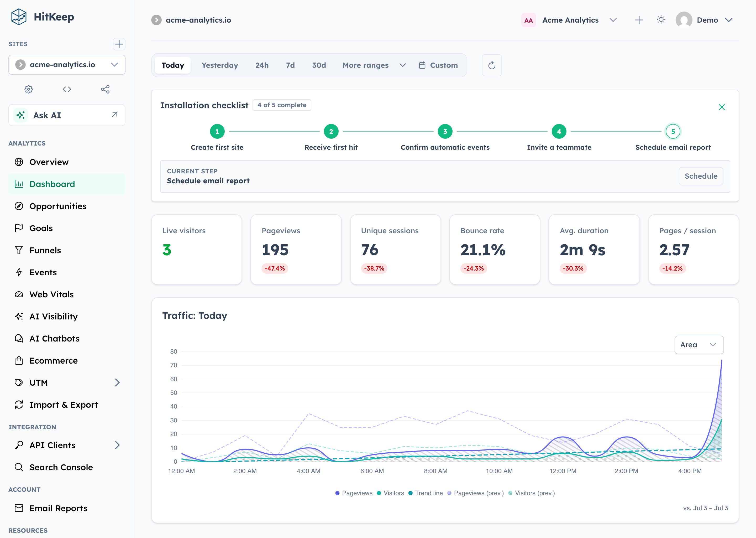Click step 1 Create first site circle
This screenshot has width=756, height=538.
pyautogui.click(x=217, y=132)
